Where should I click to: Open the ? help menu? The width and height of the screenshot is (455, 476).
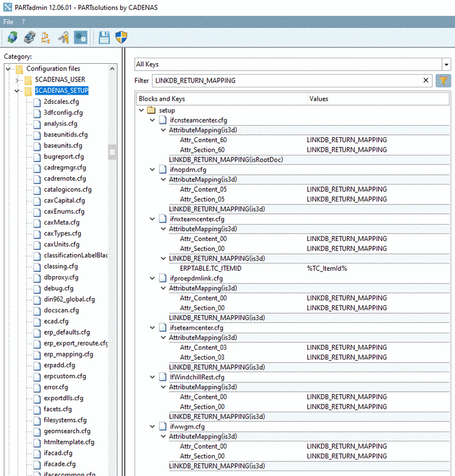[x=24, y=21]
